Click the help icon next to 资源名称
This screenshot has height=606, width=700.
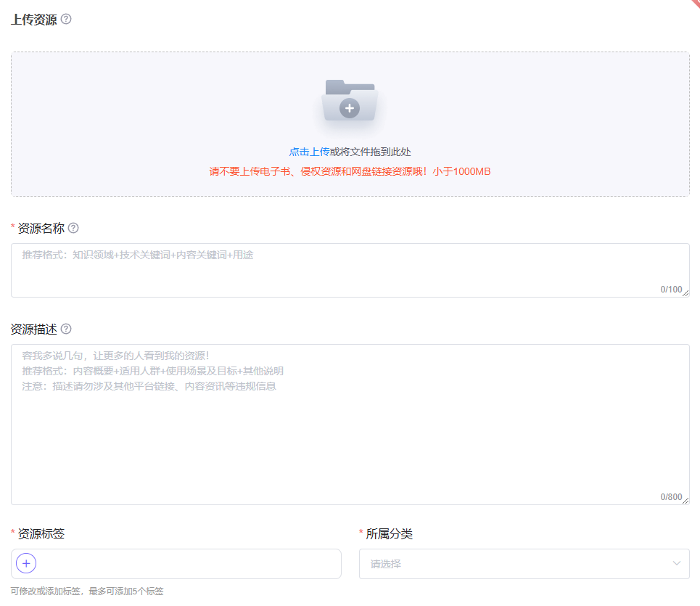(x=73, y=228)
